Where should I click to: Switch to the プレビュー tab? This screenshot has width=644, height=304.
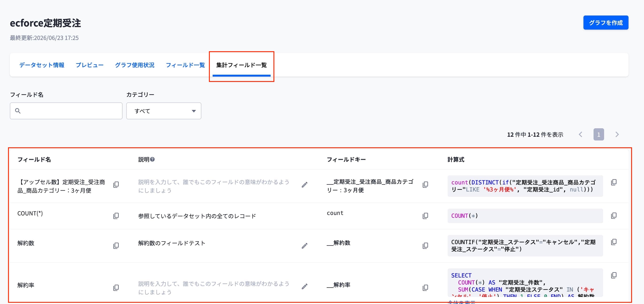coord(89,65)
